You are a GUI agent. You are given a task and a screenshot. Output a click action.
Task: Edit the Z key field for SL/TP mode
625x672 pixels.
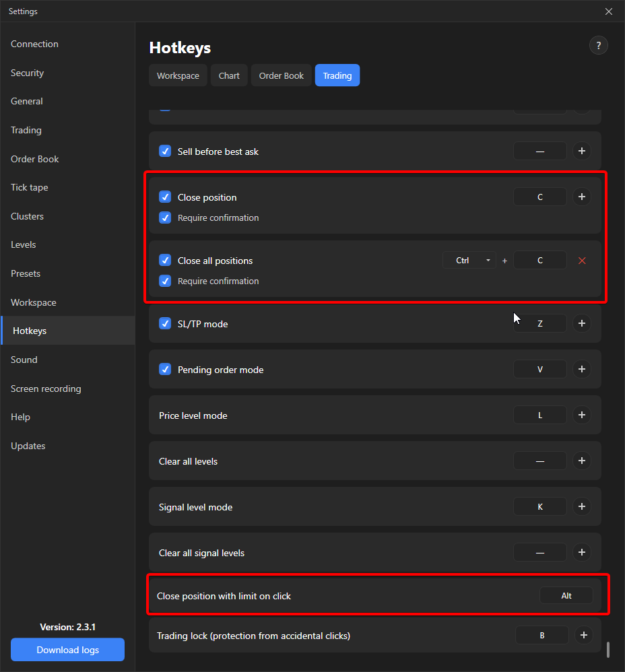coord(540,324)
